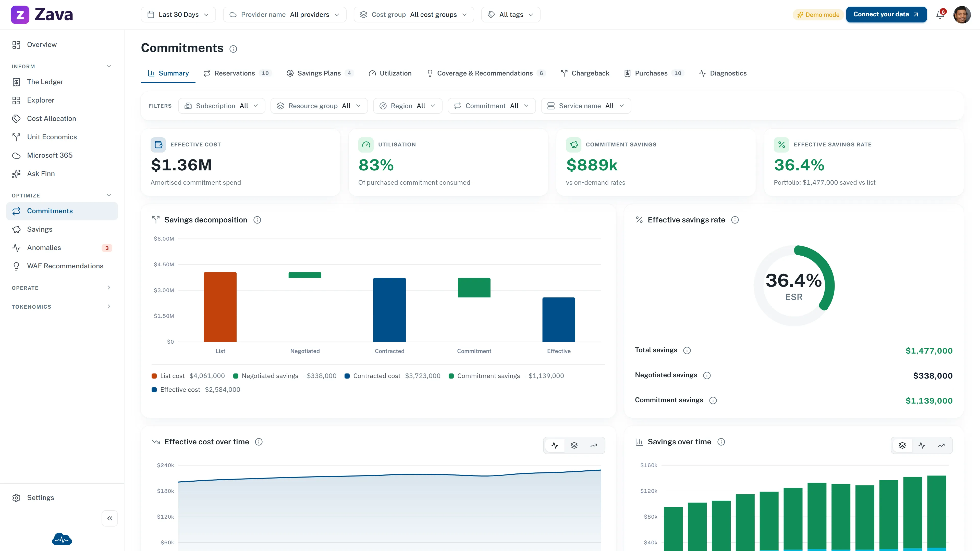
Task: Open the Subscription filter dropdown
Action: [x=222, y=106]
